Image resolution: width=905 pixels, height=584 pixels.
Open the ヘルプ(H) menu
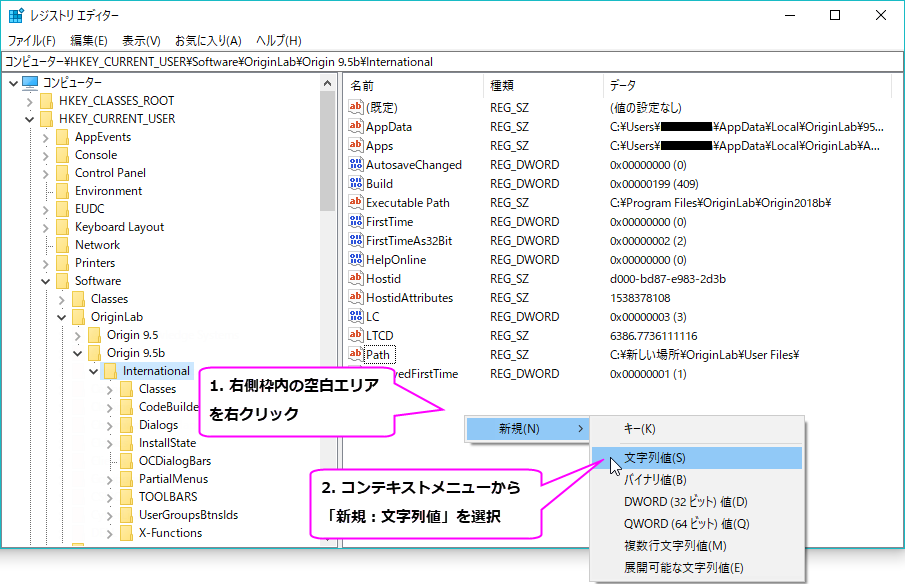click(278, 40)
